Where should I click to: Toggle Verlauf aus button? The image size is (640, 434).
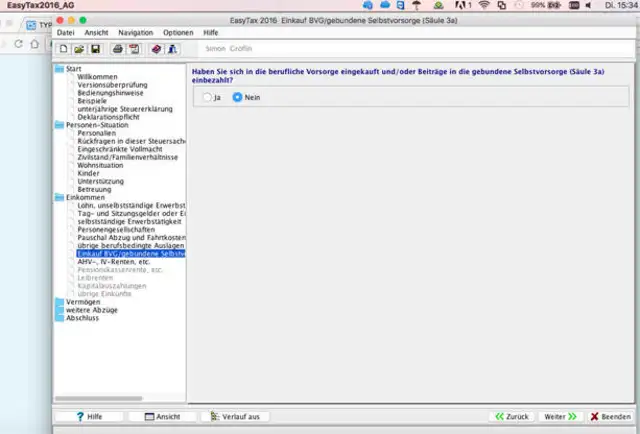coord(235,416)
